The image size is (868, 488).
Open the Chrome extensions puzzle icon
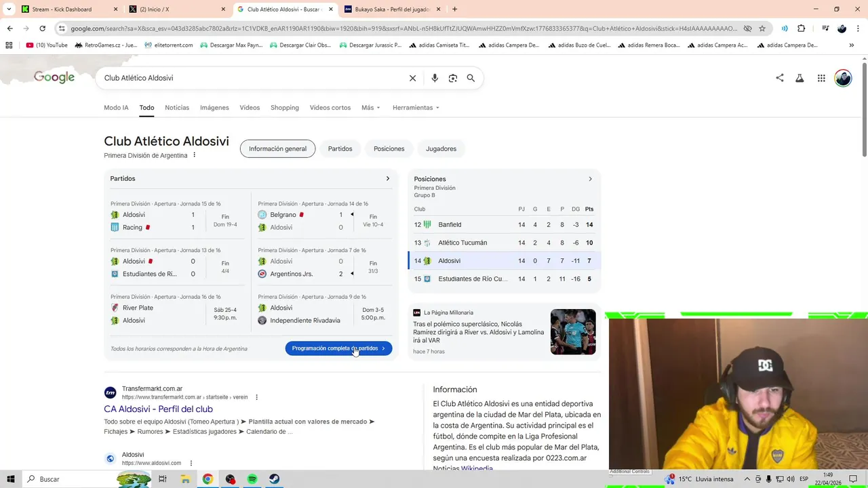coord(801,28)
